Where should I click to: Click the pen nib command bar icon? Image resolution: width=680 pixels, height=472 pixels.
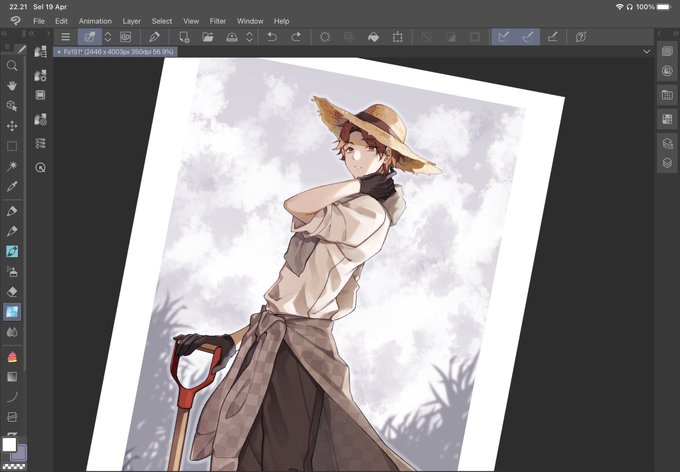coord(154,37)
